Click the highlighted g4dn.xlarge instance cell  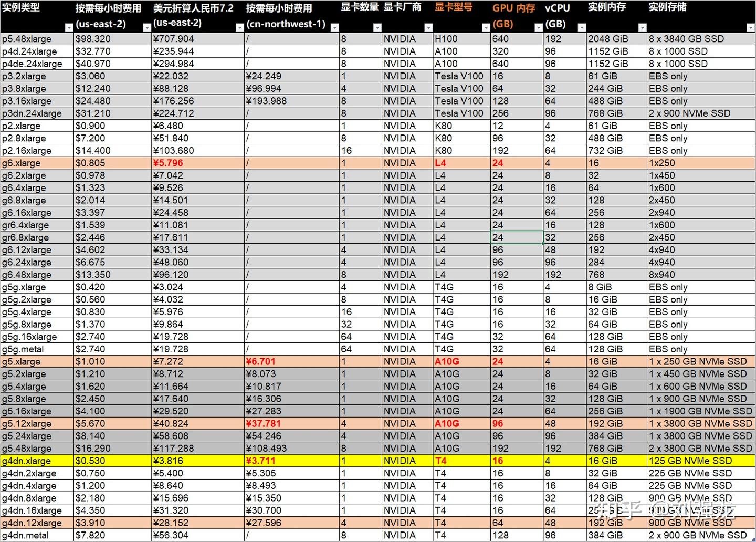coord(37,461)
